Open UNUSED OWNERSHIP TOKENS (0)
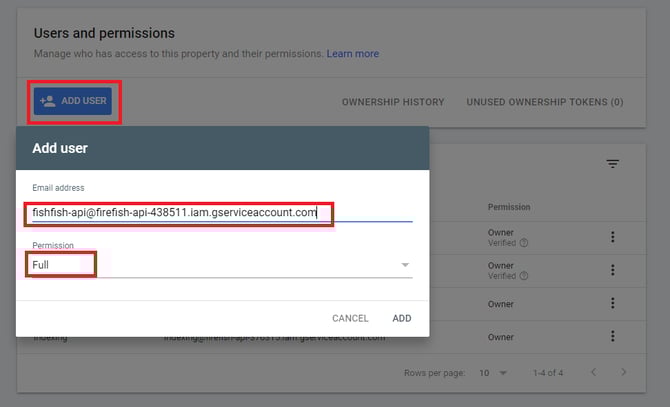The width and height of the screenshot is (670, 407). [x=544, y=102]
